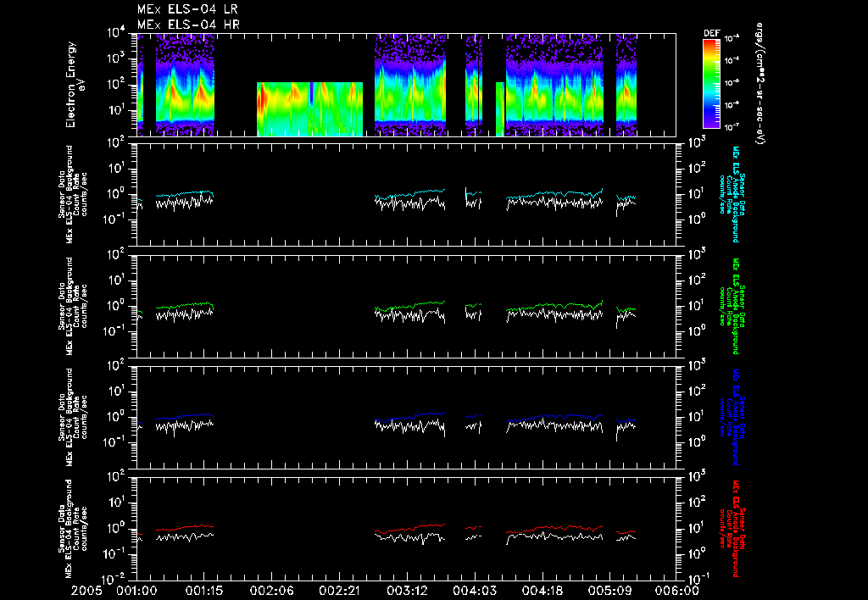The height and width of the screenshot is (600, 868).
Task: Select the blue Anode Background right-axis label
Action: click(x=732, y=417)
